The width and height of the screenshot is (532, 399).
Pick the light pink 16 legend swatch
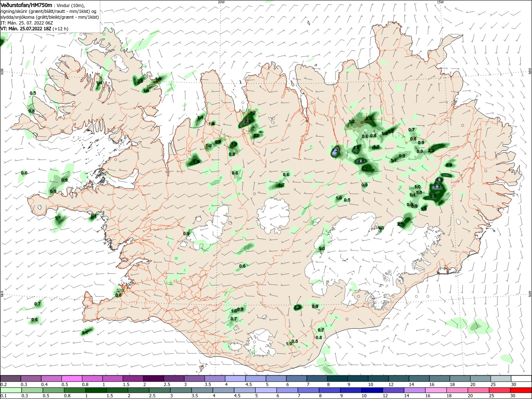click(x=436, y=390)
